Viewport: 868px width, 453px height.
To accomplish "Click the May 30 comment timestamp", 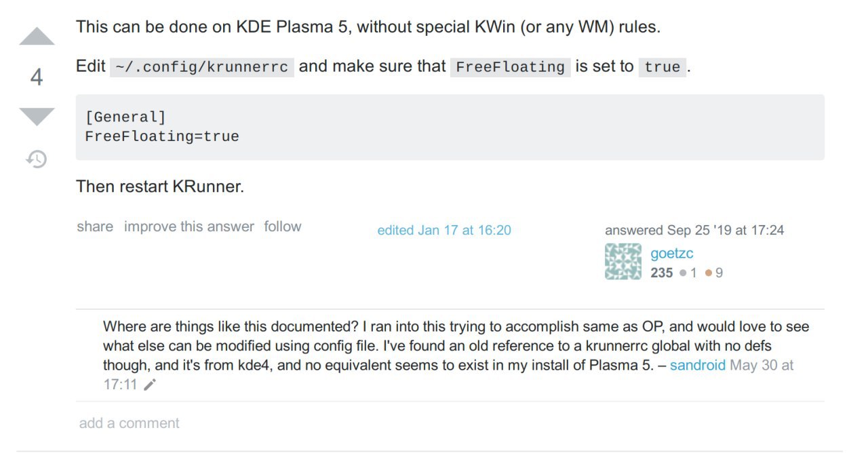I will click(x=449, y=375).
